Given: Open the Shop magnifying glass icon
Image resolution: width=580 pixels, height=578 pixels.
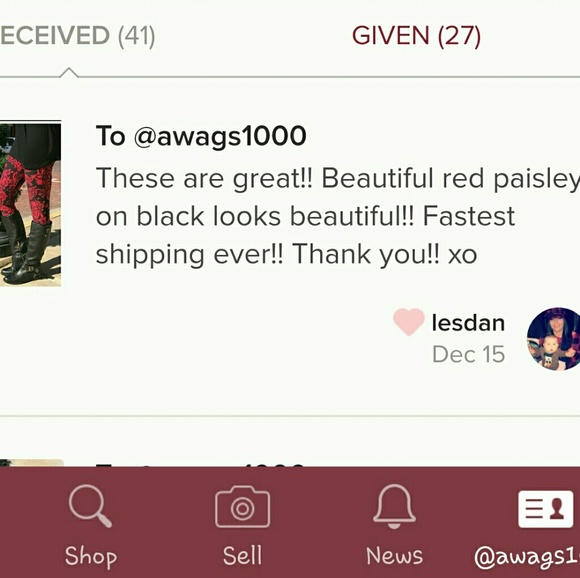Looking at the screenshot, I should click(90, 506).
